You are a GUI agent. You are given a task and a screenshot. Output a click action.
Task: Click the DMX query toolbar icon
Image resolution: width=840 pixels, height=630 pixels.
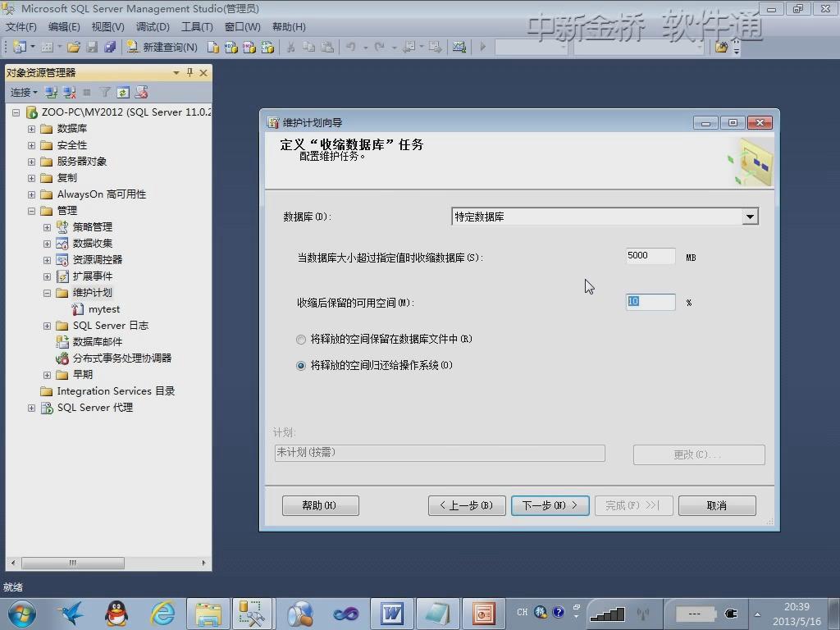tap(249, 47)
